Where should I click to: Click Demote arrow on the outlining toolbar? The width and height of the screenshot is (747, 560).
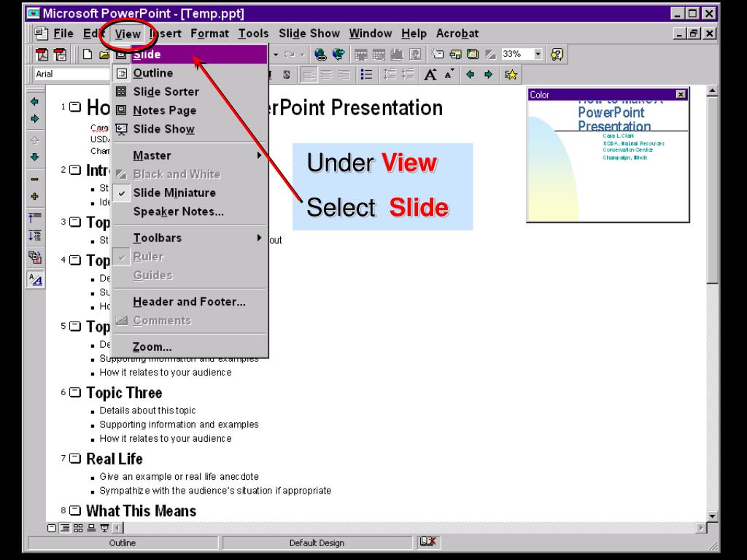click(x=35, y=119)
